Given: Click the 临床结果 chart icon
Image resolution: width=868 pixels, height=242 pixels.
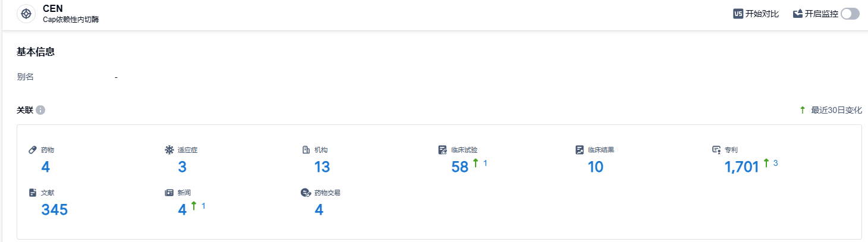Looking at the screenshot, I should [x=580, y=150].
